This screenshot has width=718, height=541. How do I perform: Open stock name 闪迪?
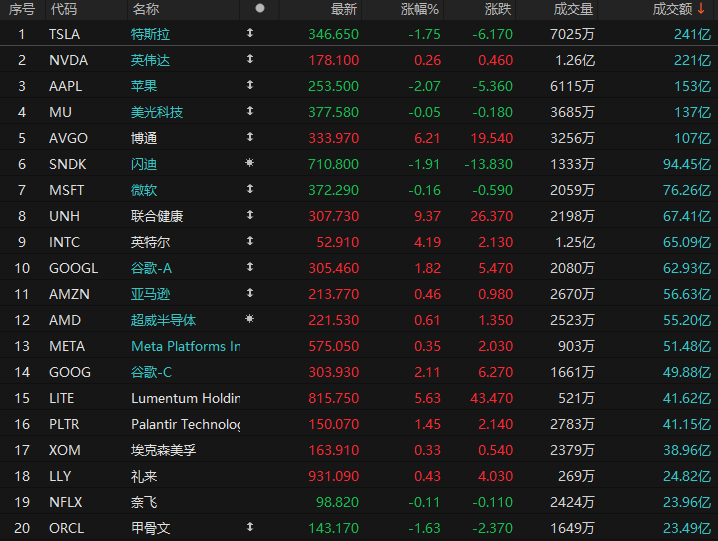pos(144,164)
